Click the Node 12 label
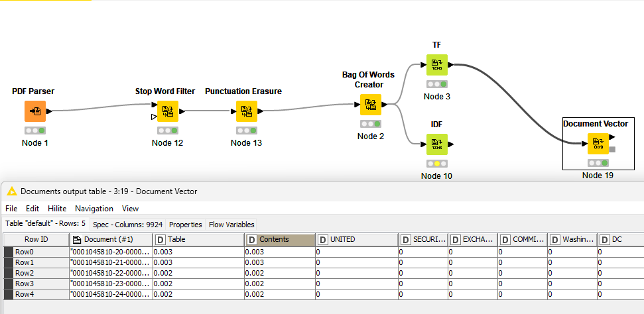This screenshot has width=644, height=314. click(168, 143)
